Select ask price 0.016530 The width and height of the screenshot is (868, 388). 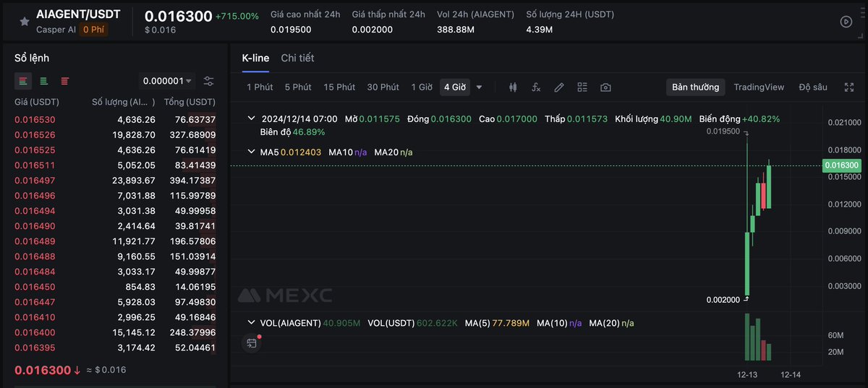point(35,120)
